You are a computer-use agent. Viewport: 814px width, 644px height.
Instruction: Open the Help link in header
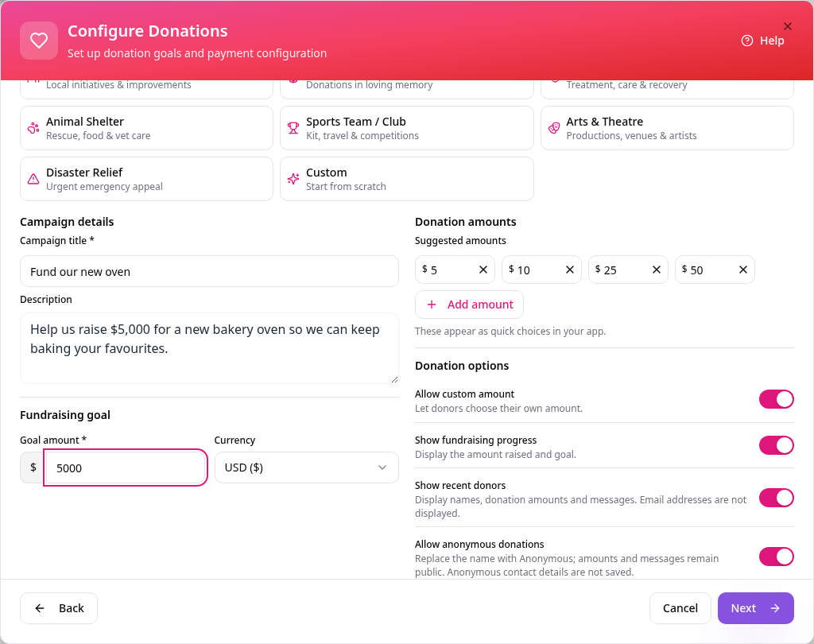coord(762,41)
